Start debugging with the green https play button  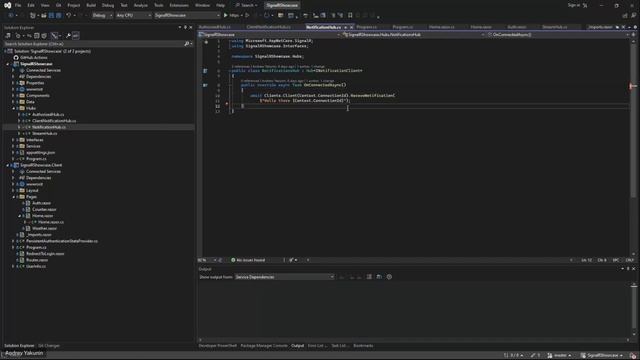231,16
